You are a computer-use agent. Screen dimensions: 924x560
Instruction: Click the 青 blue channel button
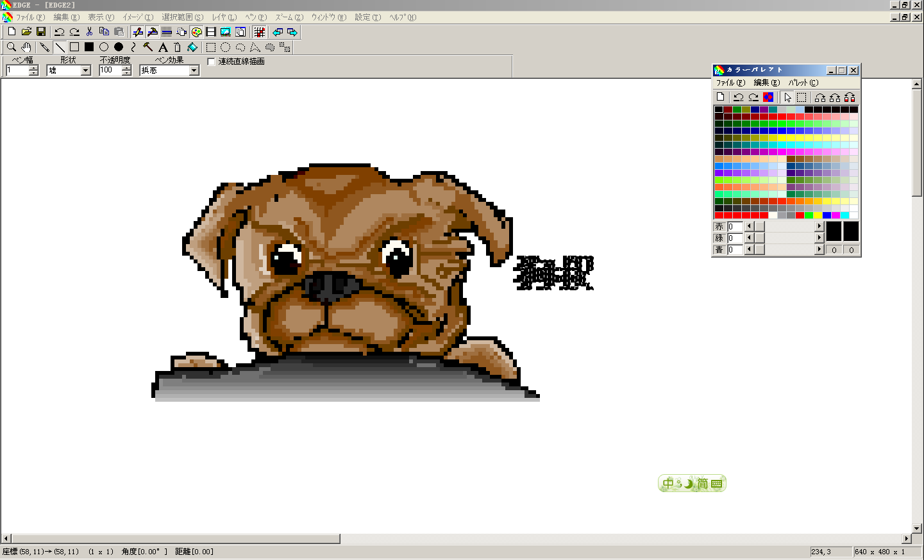719,250
